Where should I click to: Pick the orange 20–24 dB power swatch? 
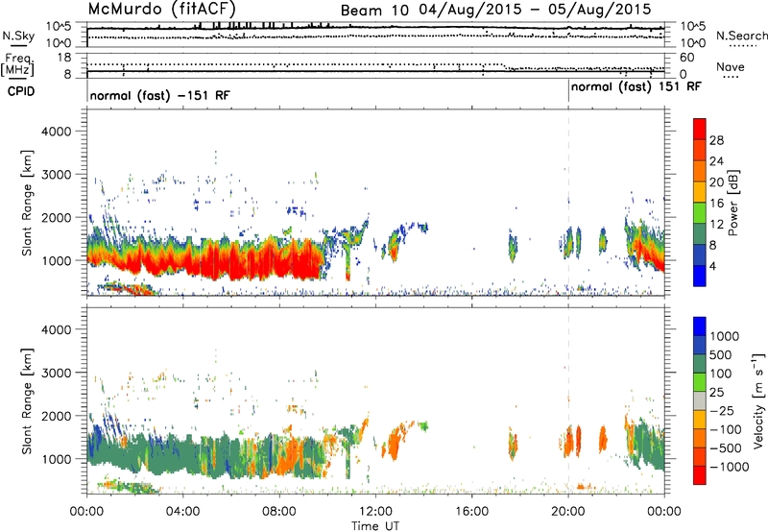pos(700,172)
